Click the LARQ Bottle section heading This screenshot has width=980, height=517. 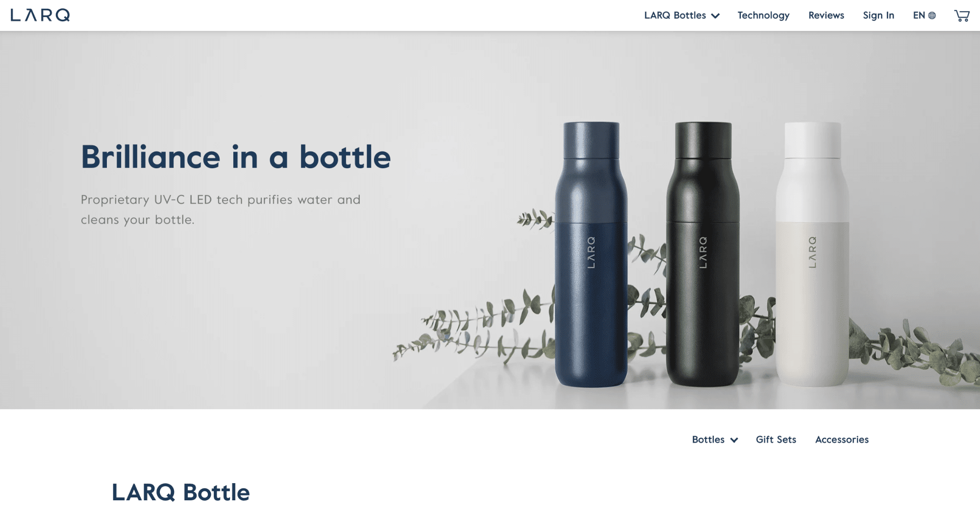click(181, 492)
